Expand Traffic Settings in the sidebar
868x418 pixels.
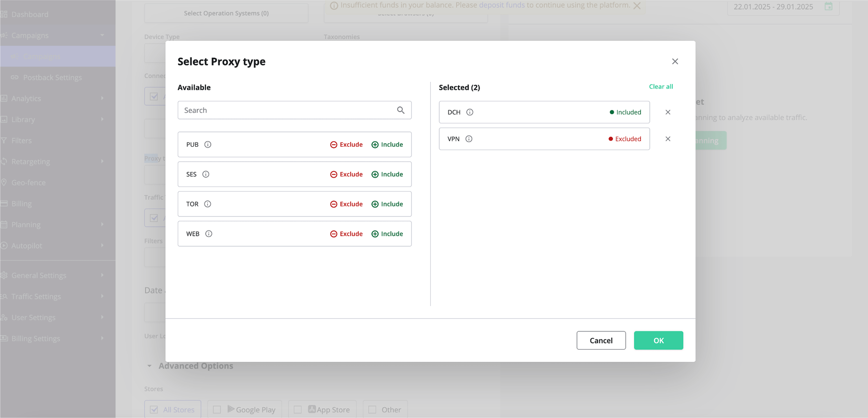coord(58,296)
